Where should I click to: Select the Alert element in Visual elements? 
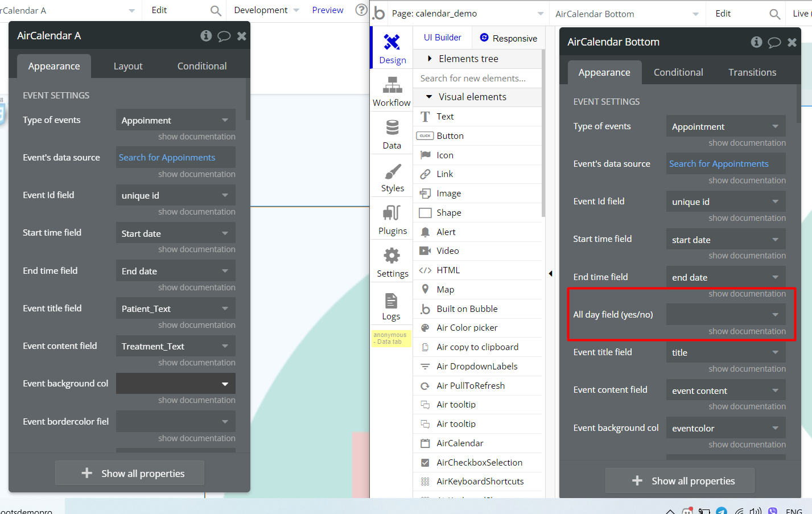[x=477, y=232]
